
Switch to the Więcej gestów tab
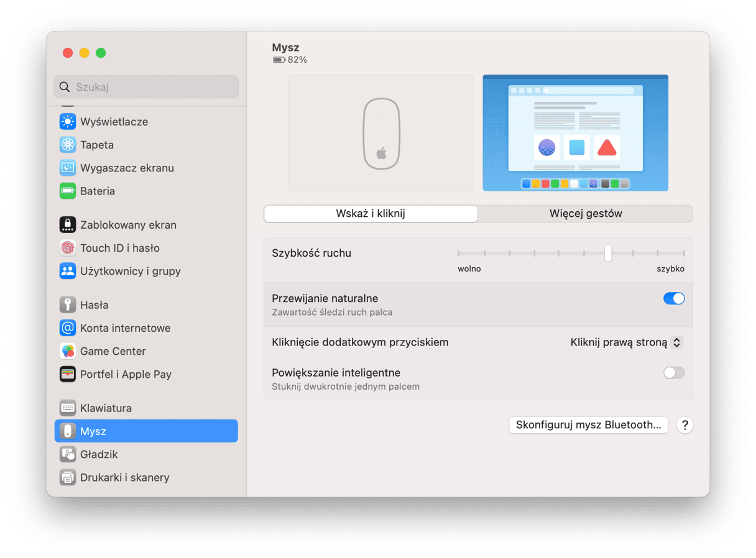pos(586,214)
